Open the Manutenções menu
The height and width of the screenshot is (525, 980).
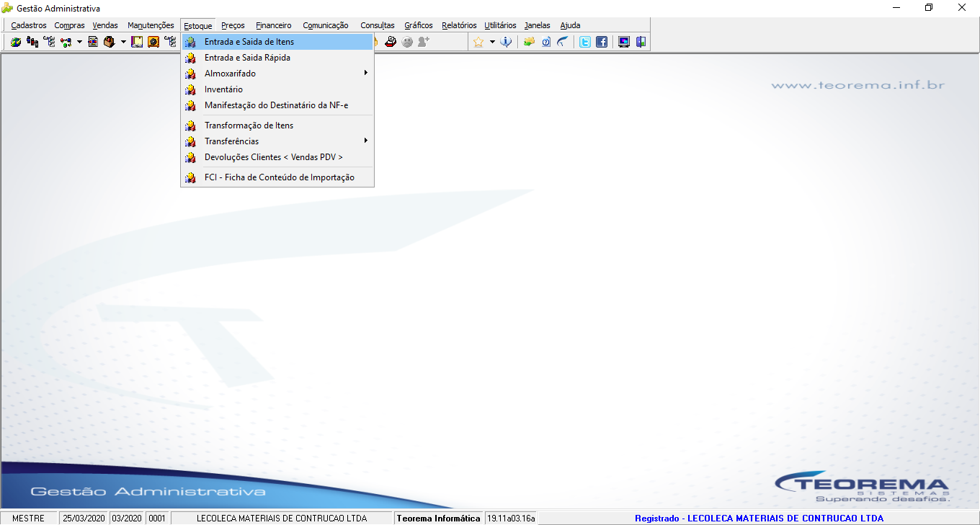[151, 25]
